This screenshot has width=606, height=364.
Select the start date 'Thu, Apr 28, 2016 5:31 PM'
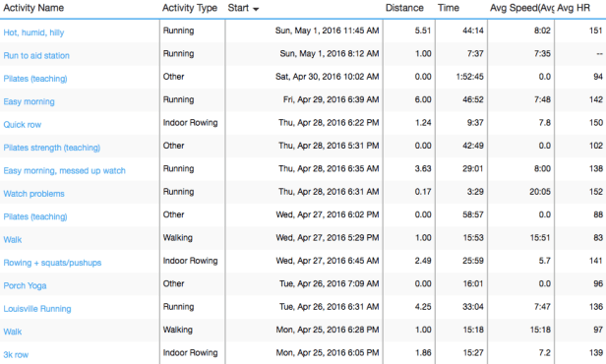(329, 146)
